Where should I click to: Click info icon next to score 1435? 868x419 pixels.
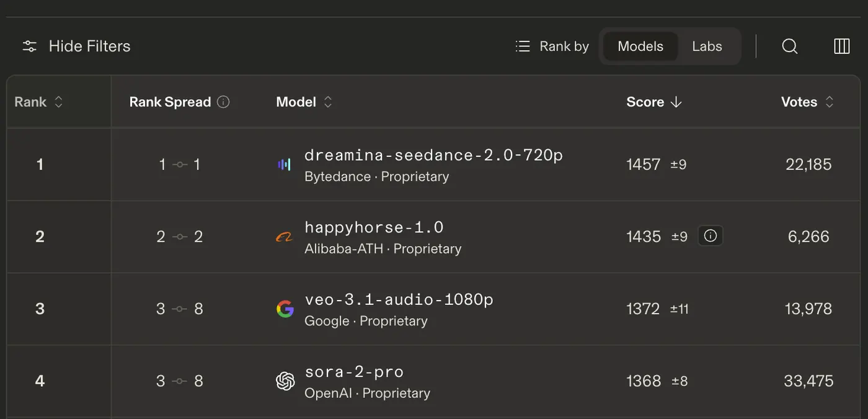click(711, 236)
